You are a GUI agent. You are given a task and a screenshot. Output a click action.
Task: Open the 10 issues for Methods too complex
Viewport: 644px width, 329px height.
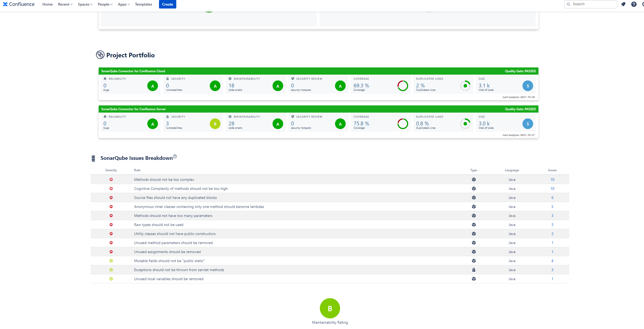552,180
